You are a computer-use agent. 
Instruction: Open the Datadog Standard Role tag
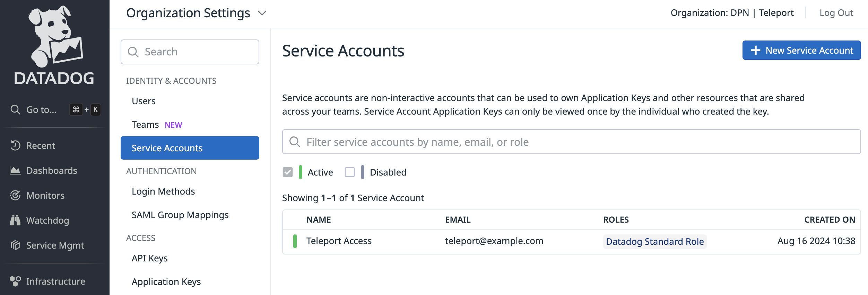(654, 241)
